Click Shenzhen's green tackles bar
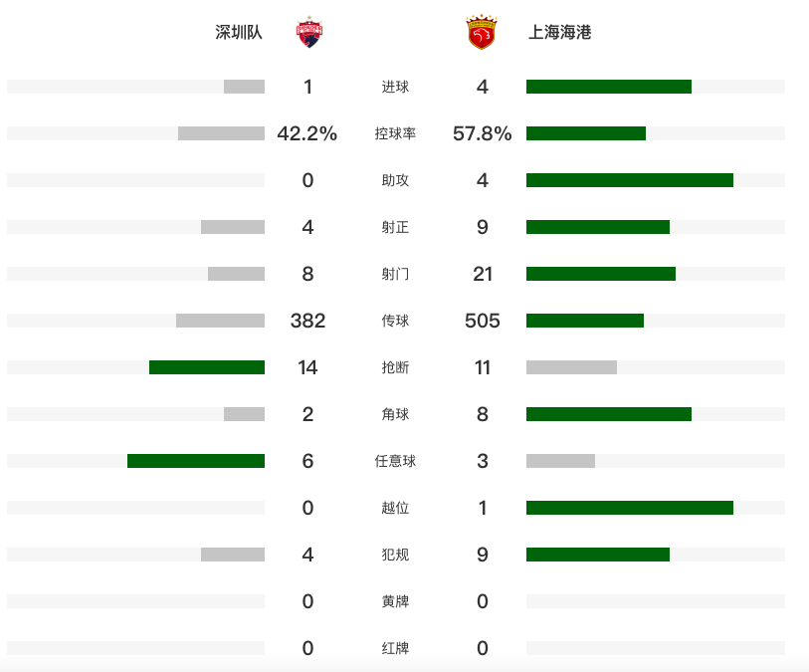The width and height of the screenshot is (809, 672). point(207,367)
